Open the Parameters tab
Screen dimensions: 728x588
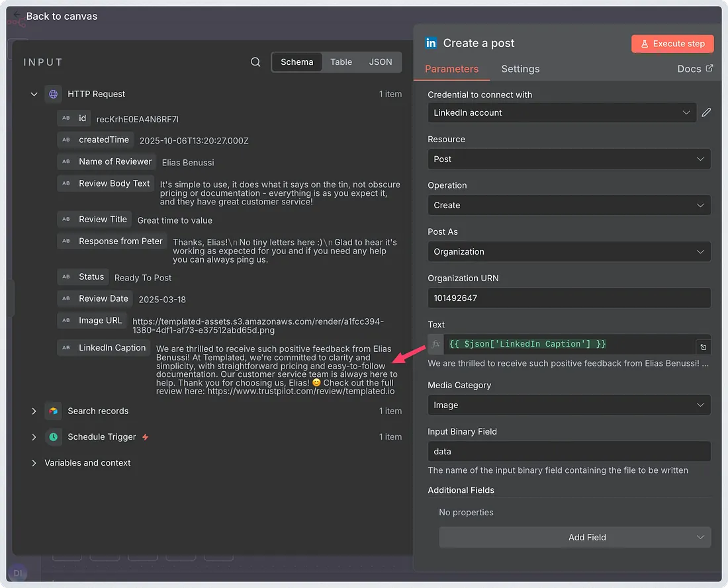point(451,69)
